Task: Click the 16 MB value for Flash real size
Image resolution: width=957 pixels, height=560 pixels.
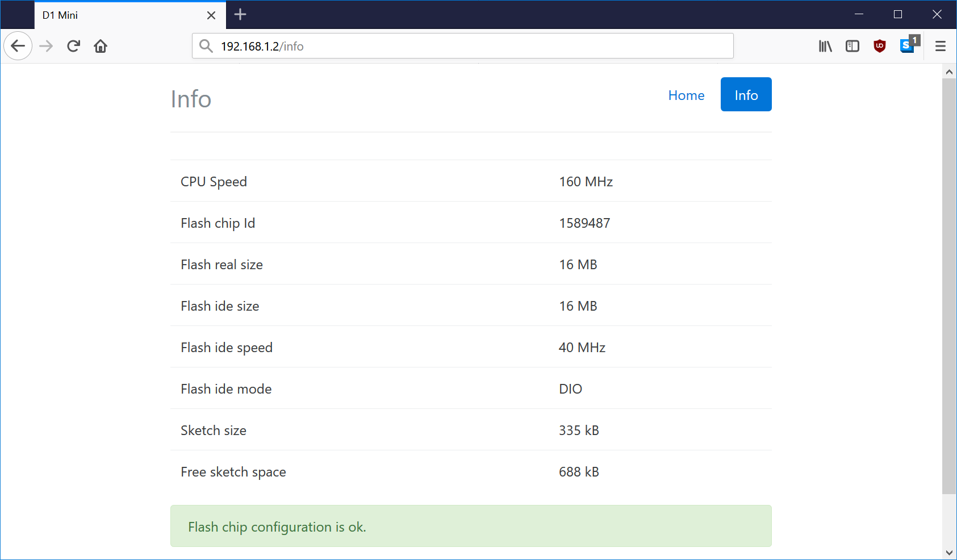Action: [x=578, y=265]
